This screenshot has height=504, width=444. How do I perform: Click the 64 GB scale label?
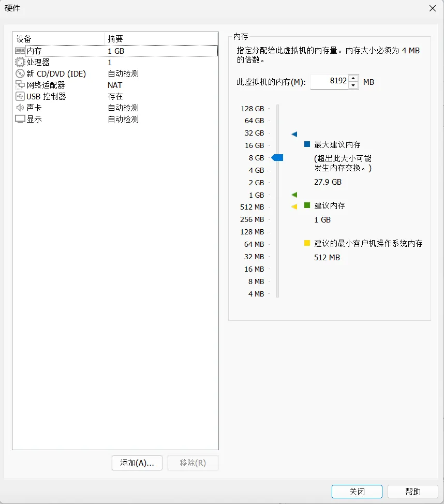tap(254, 121)
